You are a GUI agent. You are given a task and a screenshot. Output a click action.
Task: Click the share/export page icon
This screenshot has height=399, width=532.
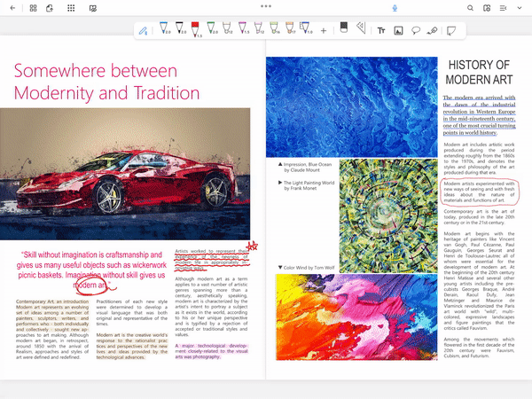point(50,8)
